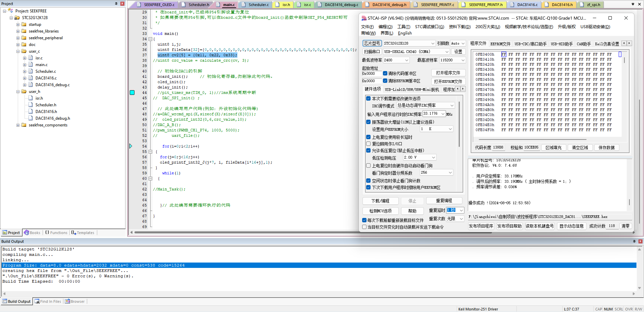Click the 下载/编程 button
The width and height of the screenshot is (644, 312).
380,201
